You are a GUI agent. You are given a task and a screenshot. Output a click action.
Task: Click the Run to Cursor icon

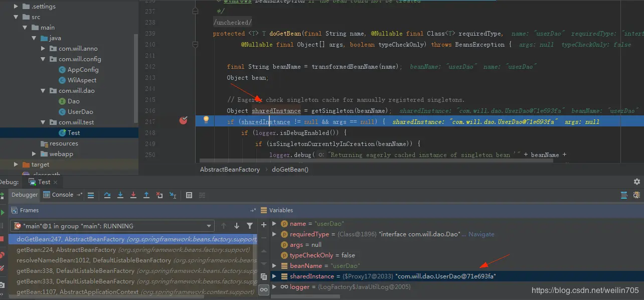tap(173, 195)
